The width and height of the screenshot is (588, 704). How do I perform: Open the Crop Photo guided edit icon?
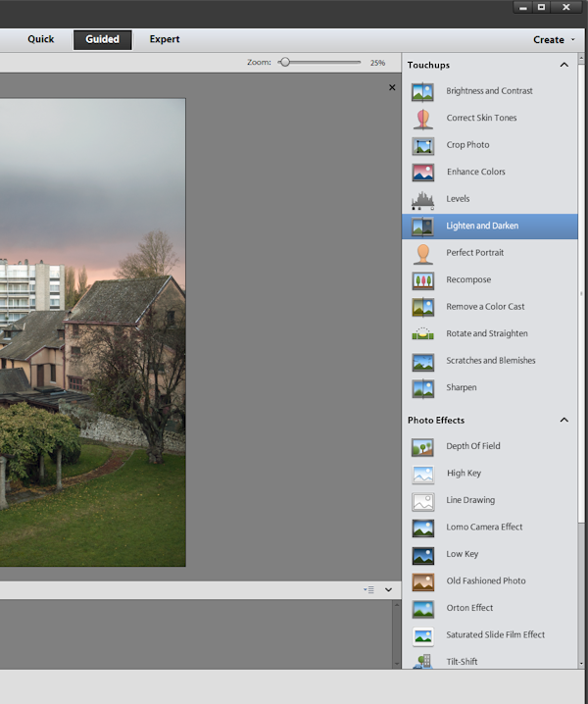(422, 146)
